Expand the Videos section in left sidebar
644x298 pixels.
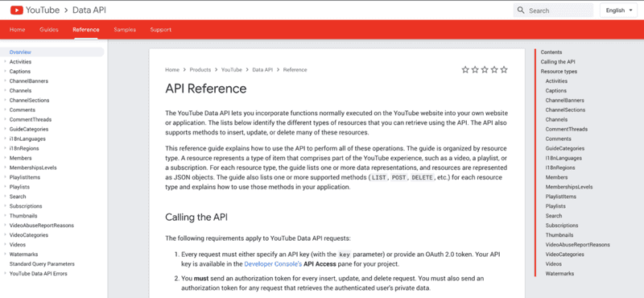5,245
